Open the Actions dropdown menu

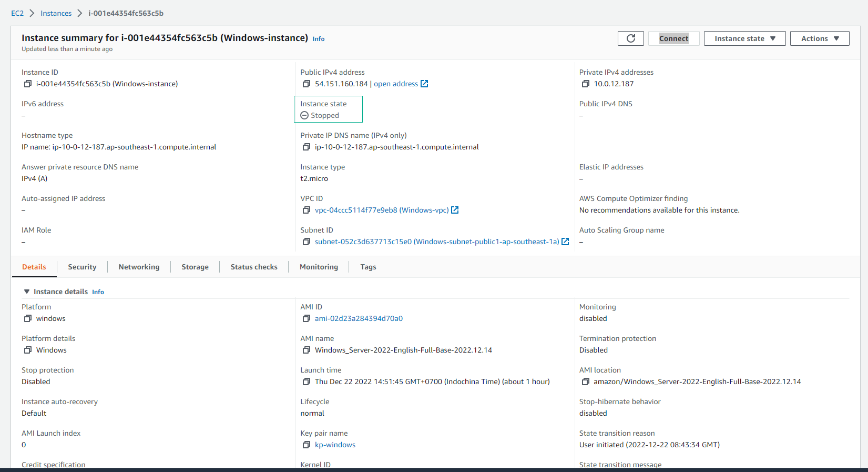click(x=820, y=38)
